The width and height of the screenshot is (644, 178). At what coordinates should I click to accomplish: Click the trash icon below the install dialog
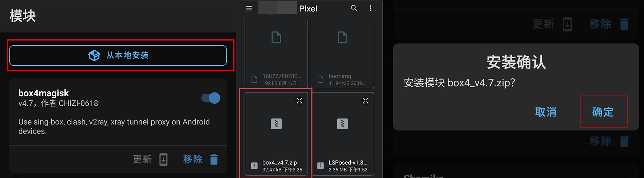coord(624,141)
